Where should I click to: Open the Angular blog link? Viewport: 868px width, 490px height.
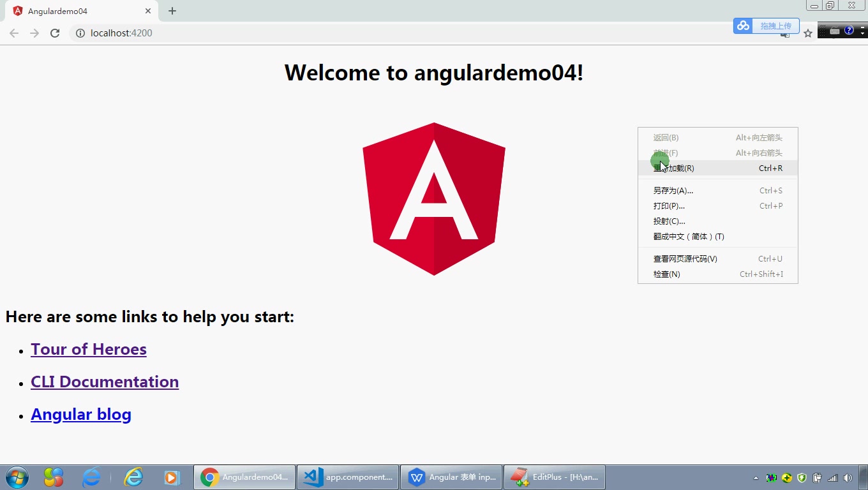(x=81, y=415)
